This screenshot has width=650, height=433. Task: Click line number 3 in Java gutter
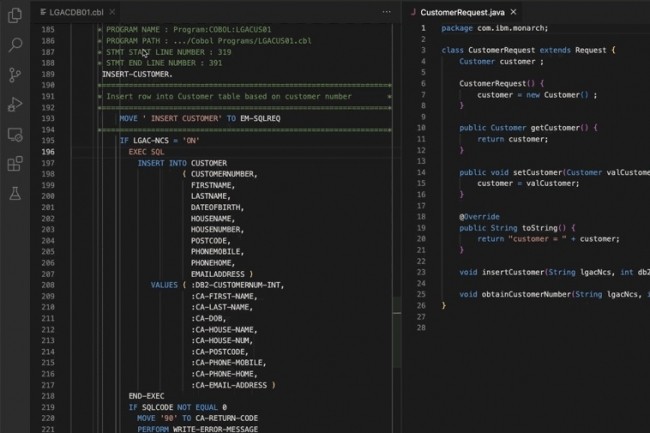pyautogui.click(x=424, y=50)
